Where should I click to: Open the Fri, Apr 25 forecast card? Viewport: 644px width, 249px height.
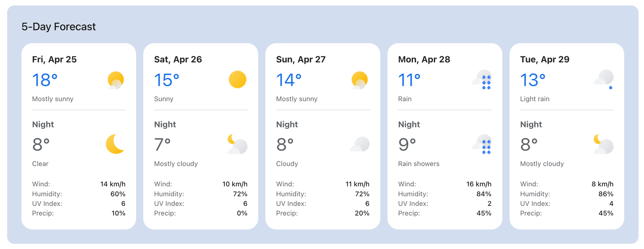point(79,136)
